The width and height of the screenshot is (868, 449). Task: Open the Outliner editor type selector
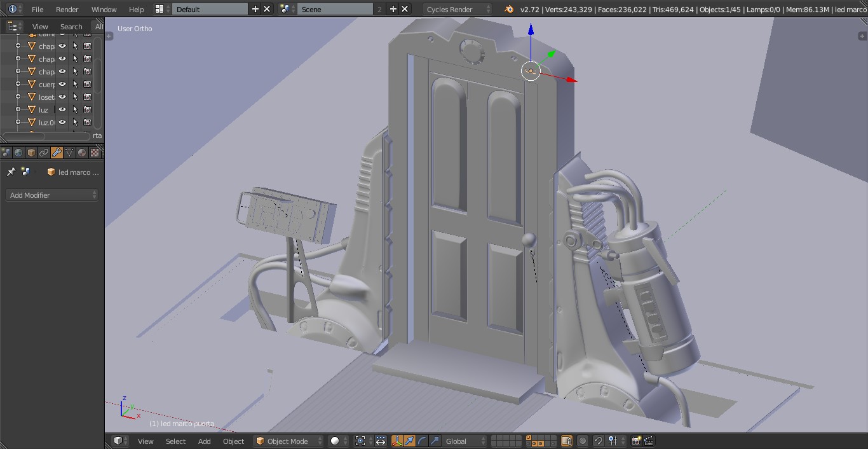point(14,26)
